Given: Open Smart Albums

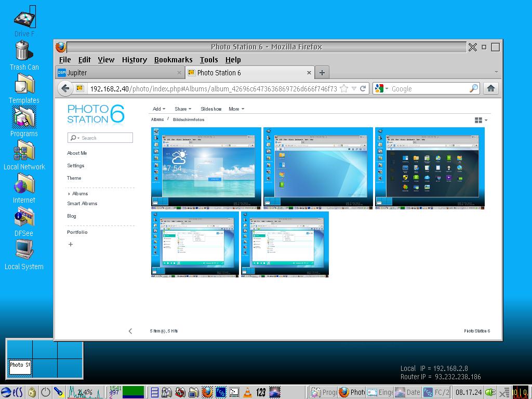Looking at the screenshot, I should pos(82,204).
